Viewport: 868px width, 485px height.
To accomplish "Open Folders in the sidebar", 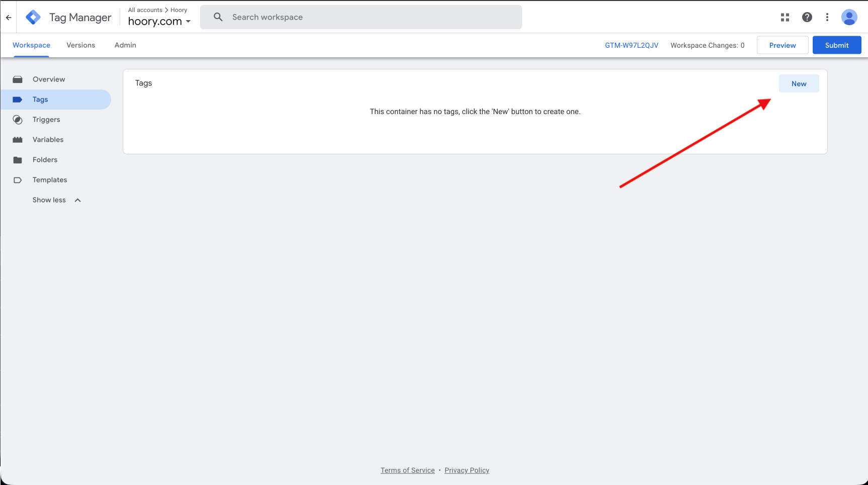I will (x=56, y=160).
